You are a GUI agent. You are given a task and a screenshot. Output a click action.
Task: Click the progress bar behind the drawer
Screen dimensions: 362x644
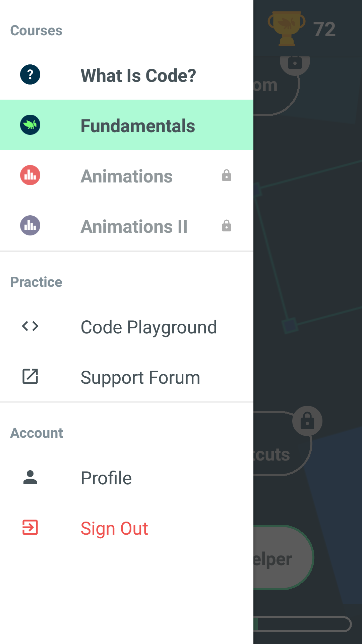[x=302, y=624]
